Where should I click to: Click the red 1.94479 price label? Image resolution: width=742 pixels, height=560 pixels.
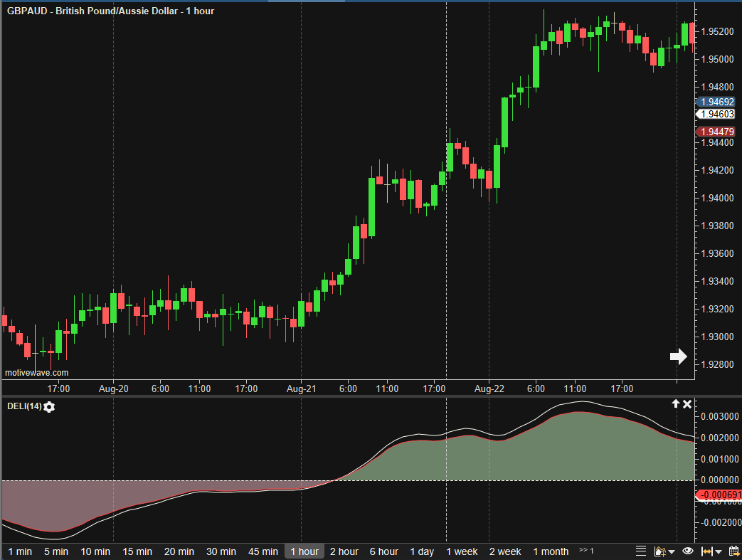click(716, 132)
